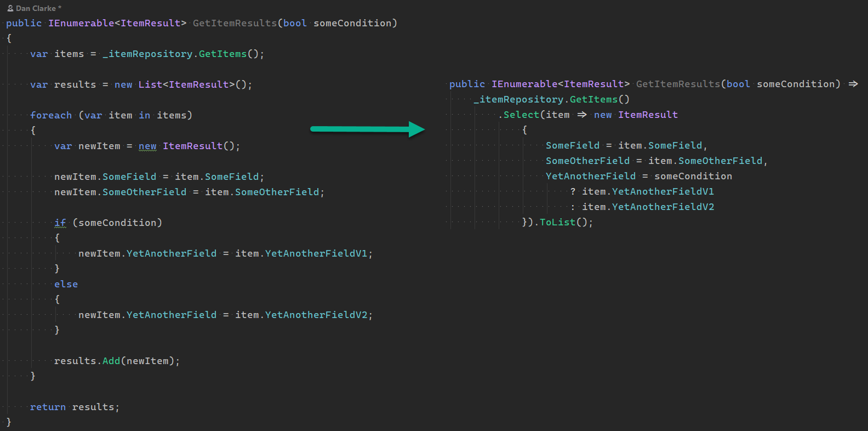Select the .Select method call

521,115
